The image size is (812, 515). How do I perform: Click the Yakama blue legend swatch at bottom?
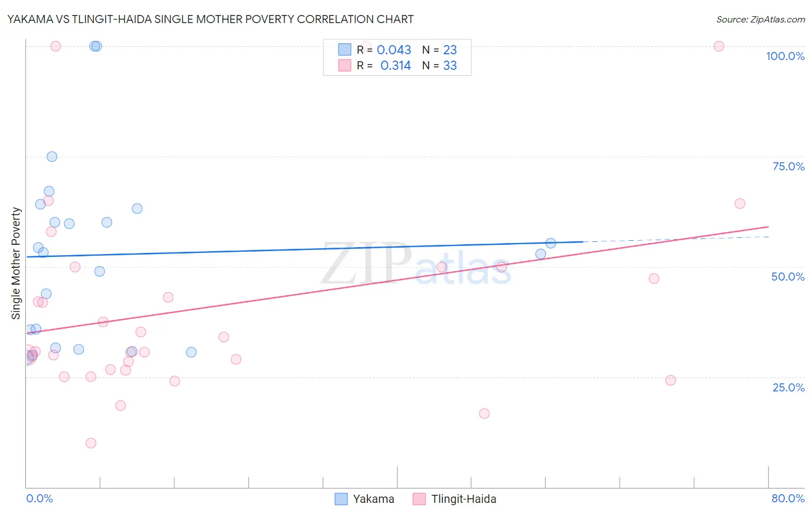(341, 499)
